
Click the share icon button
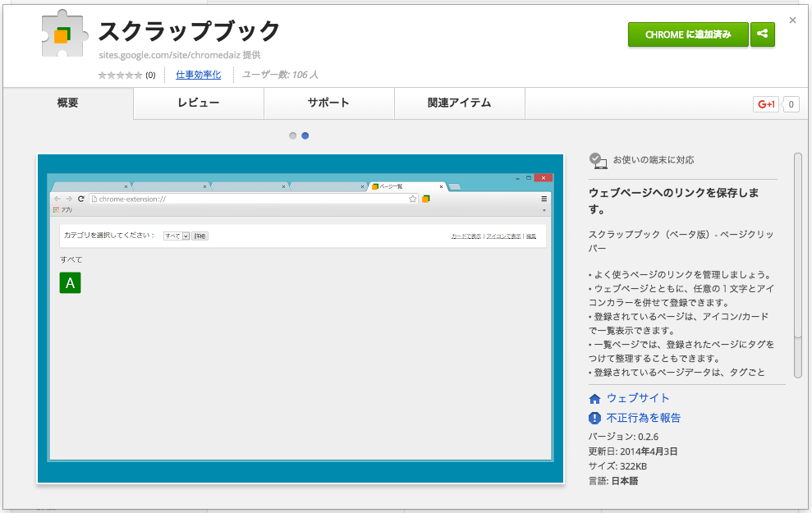click(x=762, y=34)
